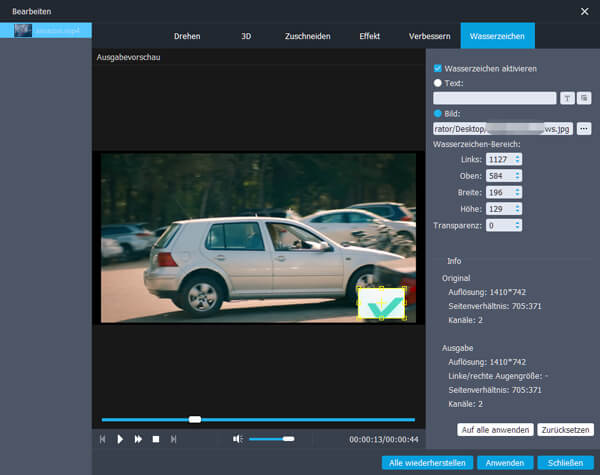Open the Effekt tab
The height and width of the screenshot is (475, 600).
(369, 36)
